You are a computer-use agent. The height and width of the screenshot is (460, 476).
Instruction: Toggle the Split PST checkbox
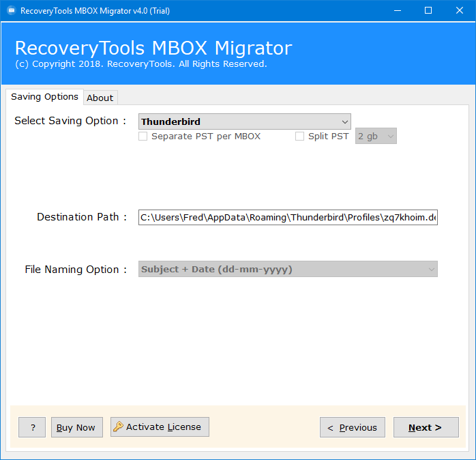point(299,136)
